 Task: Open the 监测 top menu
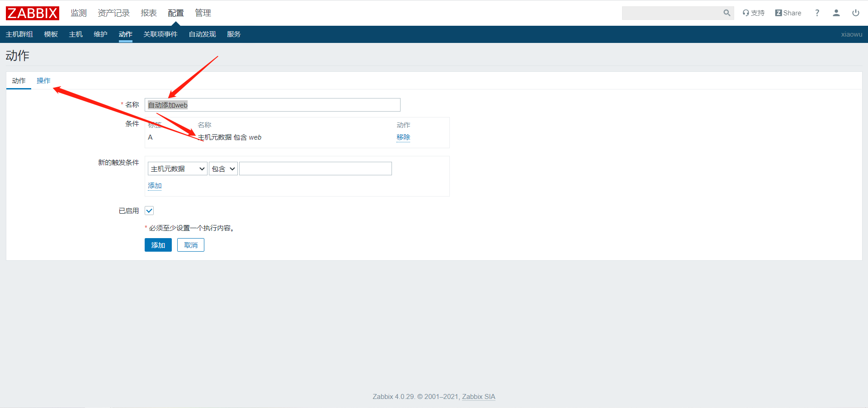click(79, 13)
